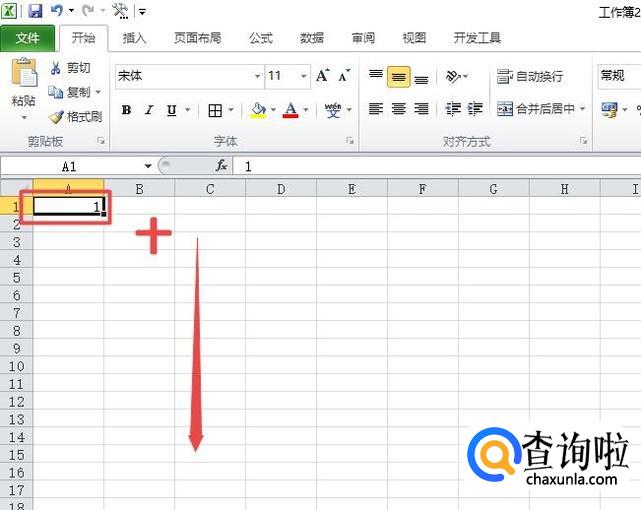This screenshot has width=641, height=510.
Task: Open alignment group dialog launcher
Action: tap(584, 141)
